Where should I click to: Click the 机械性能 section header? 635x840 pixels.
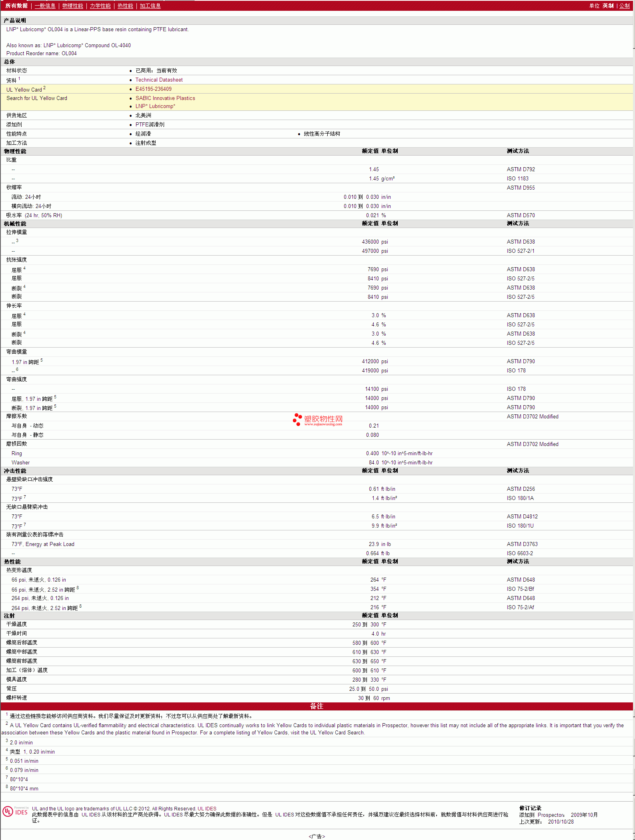pos(15,224)
